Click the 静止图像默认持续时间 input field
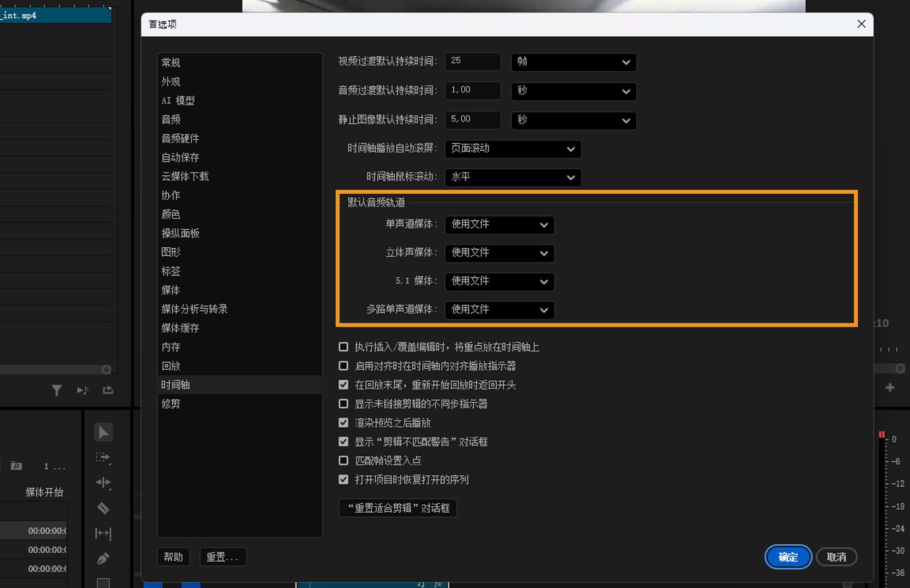 coord(472,119)
